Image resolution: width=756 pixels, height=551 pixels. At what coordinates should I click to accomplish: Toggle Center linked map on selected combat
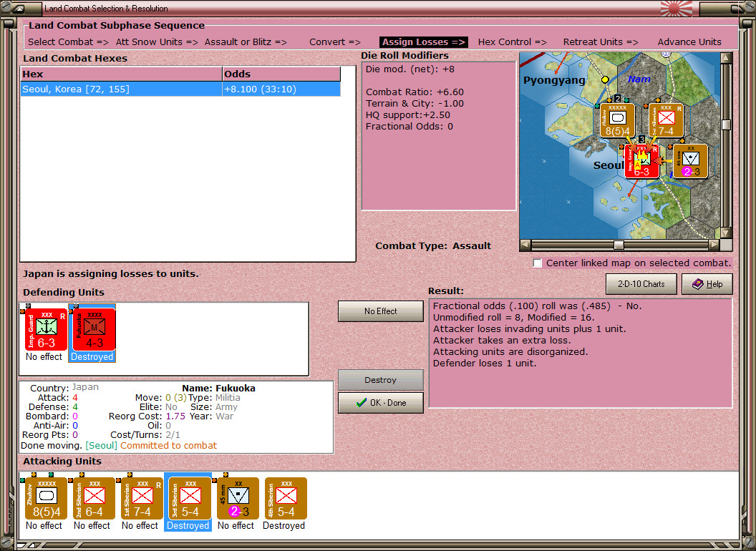click(x=538, y=263)
